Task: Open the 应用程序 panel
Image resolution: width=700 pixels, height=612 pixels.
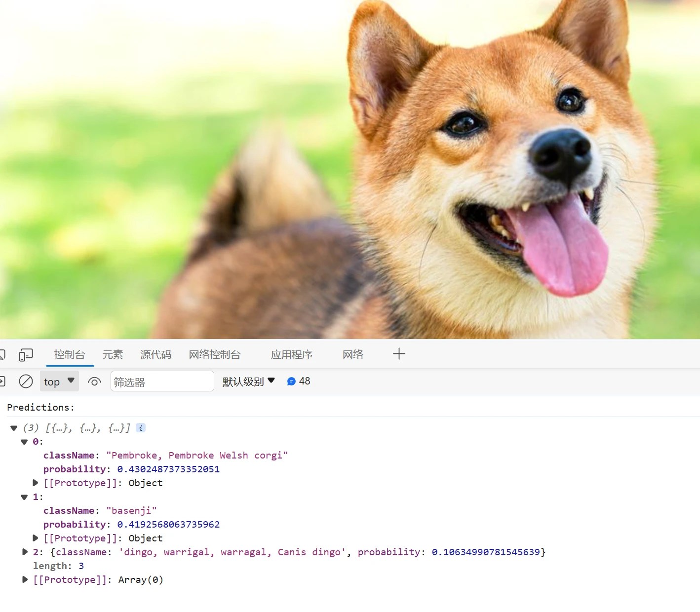Action: pyautogui.click(x=292, y=354)
